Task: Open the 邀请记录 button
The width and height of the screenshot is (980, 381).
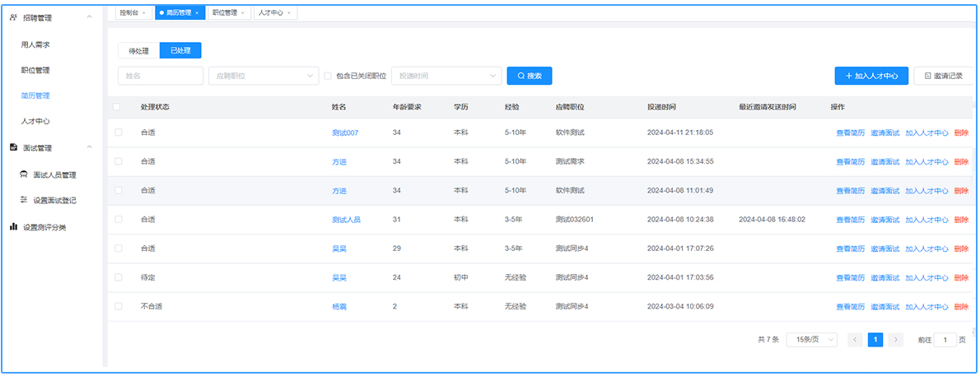Action: (944, 76)
